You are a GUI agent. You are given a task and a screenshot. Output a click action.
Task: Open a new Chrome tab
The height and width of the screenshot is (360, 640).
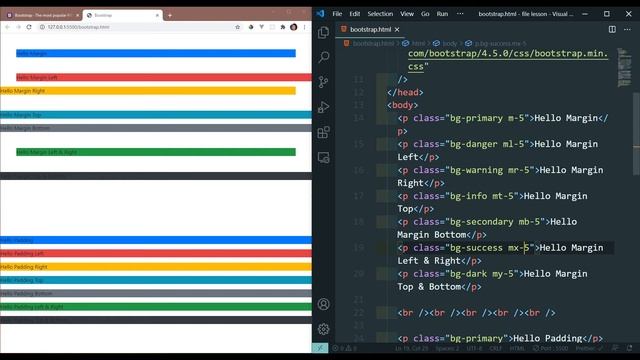click(x=170, y=16)
